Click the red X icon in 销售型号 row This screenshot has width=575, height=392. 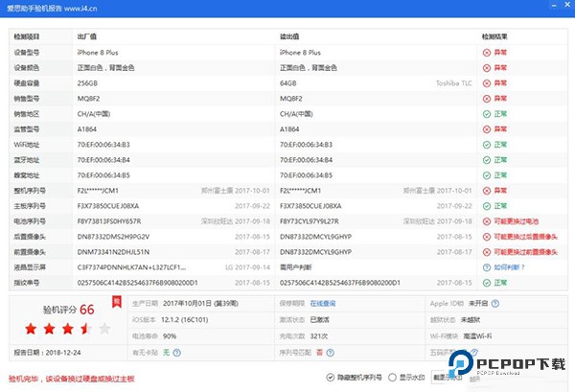click(x=487, y=99)
